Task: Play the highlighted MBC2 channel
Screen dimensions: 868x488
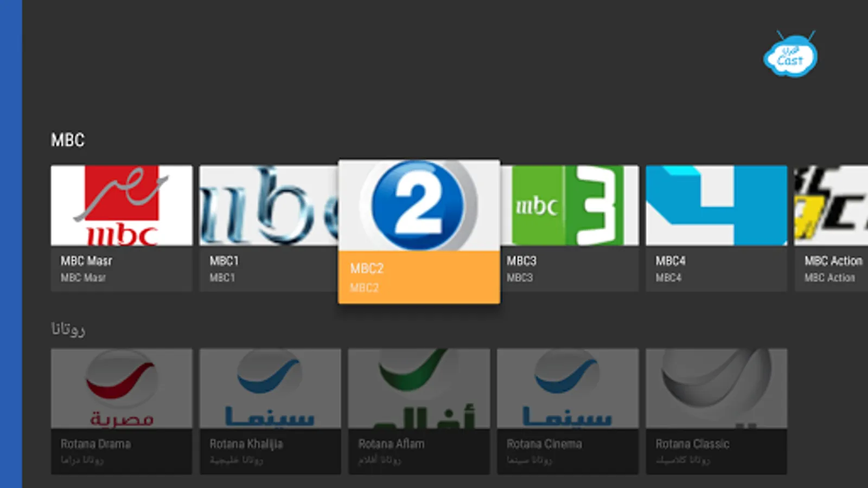Action: tap(419, 232)
